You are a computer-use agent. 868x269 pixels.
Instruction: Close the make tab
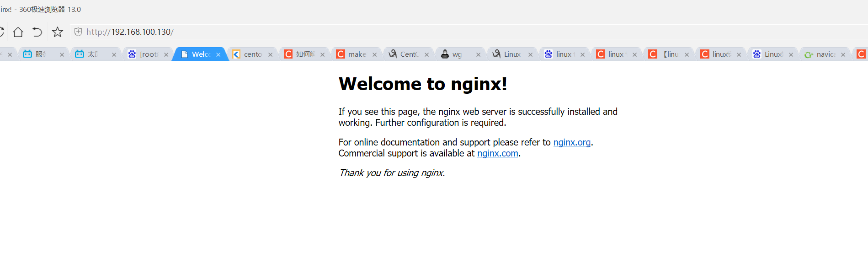click(374, 54)
